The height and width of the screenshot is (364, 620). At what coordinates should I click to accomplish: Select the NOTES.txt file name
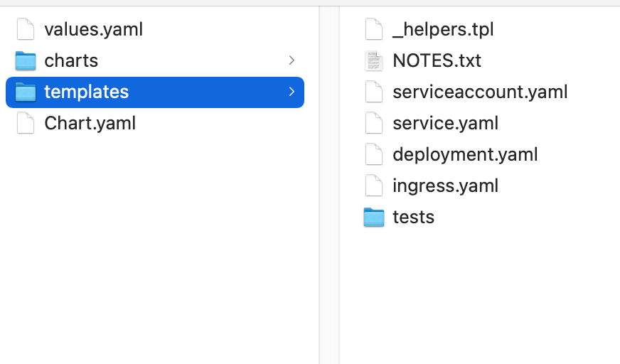coord(437,61)
